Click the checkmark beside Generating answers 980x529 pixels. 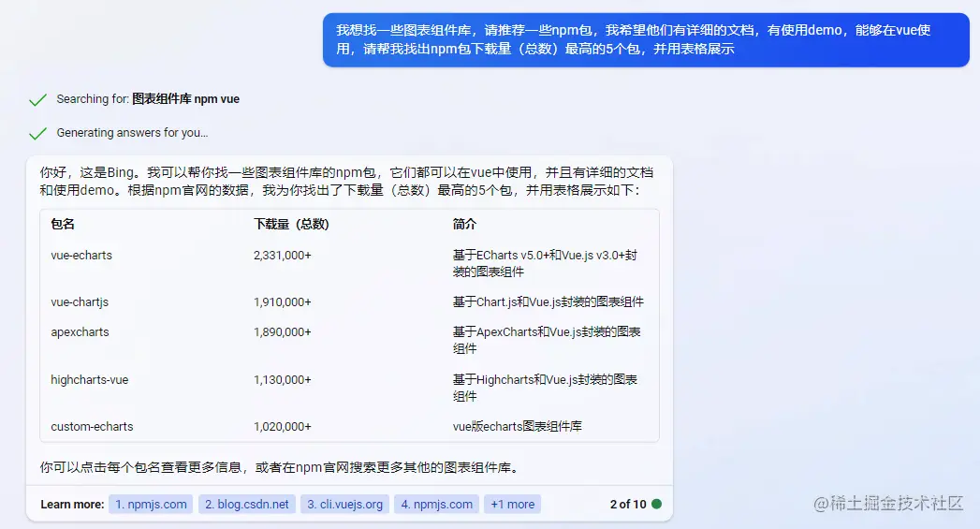(x=38, y=133)
